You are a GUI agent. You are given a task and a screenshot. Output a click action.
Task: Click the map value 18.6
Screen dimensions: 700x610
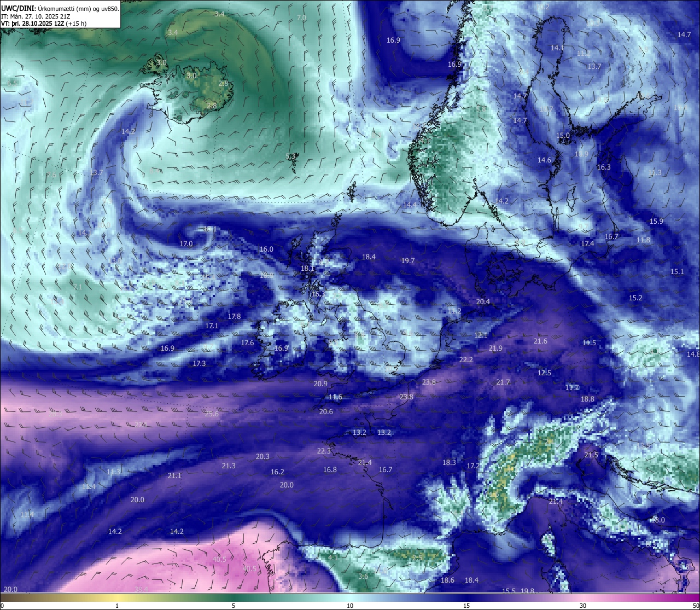[447, 580]
